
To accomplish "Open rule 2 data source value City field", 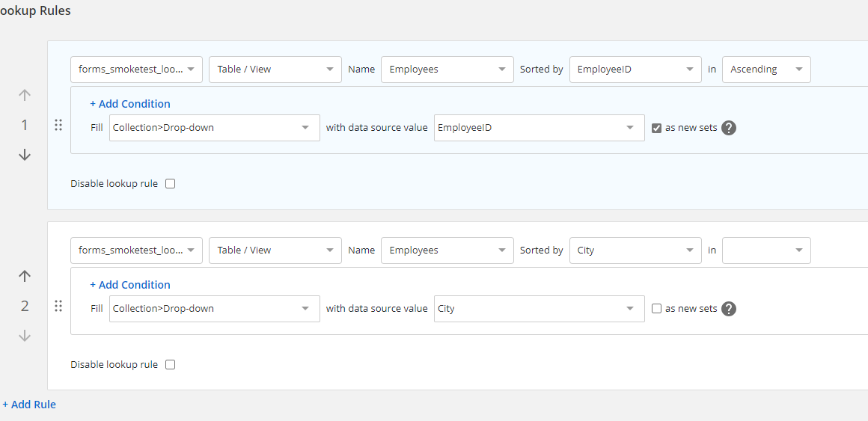I will click(x=539, y=309).
